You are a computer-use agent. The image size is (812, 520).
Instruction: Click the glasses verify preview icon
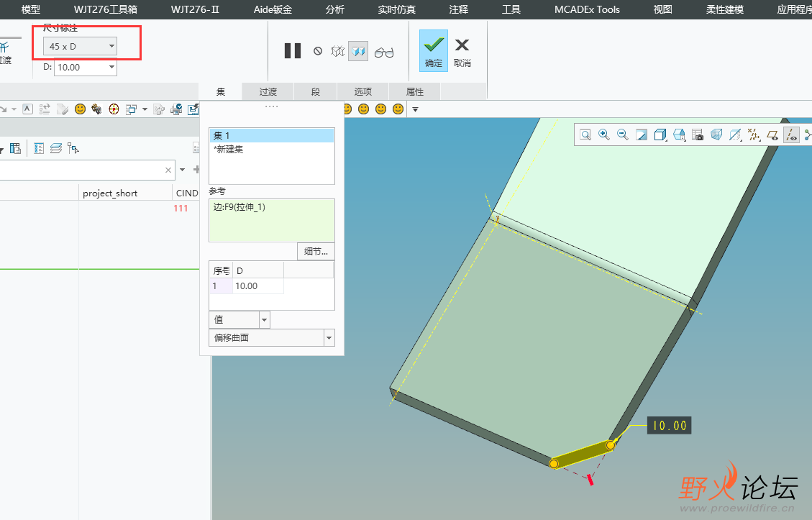click(x=384, y=52)
